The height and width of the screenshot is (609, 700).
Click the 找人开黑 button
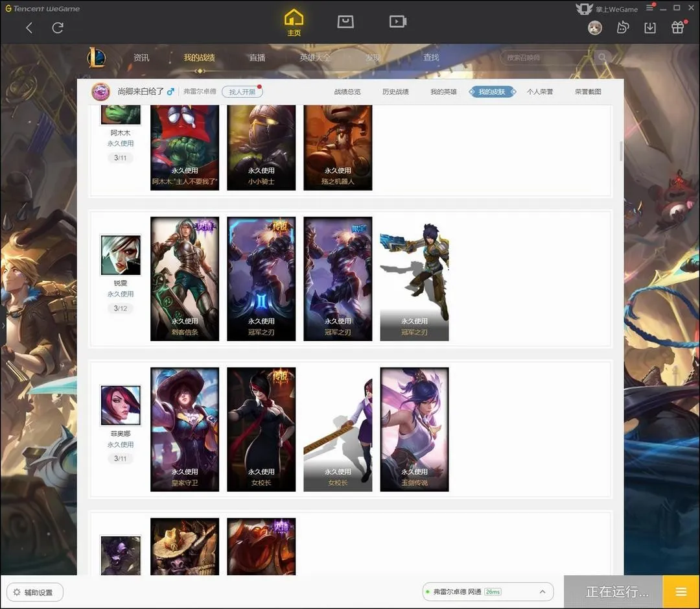[242, 92]
